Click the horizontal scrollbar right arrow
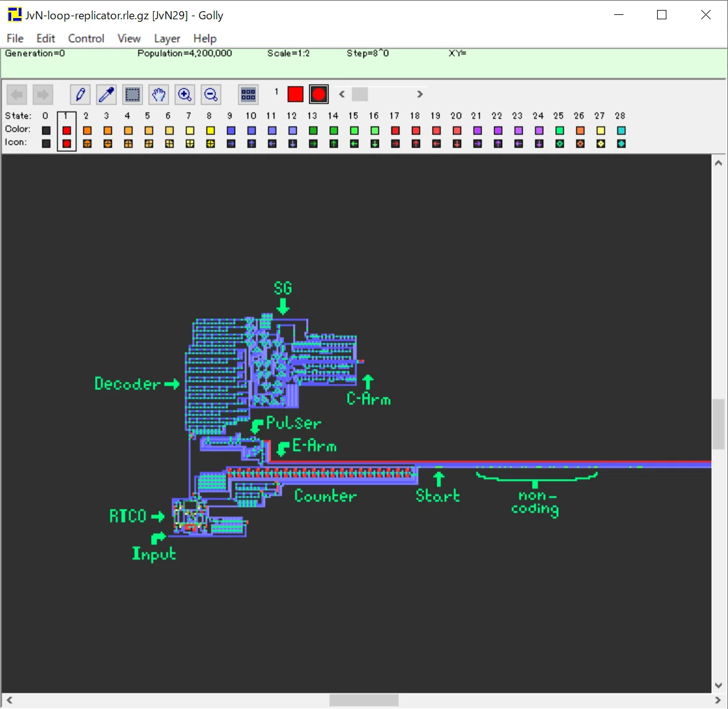This screenshot has height=709, width=728. [718, 700]
